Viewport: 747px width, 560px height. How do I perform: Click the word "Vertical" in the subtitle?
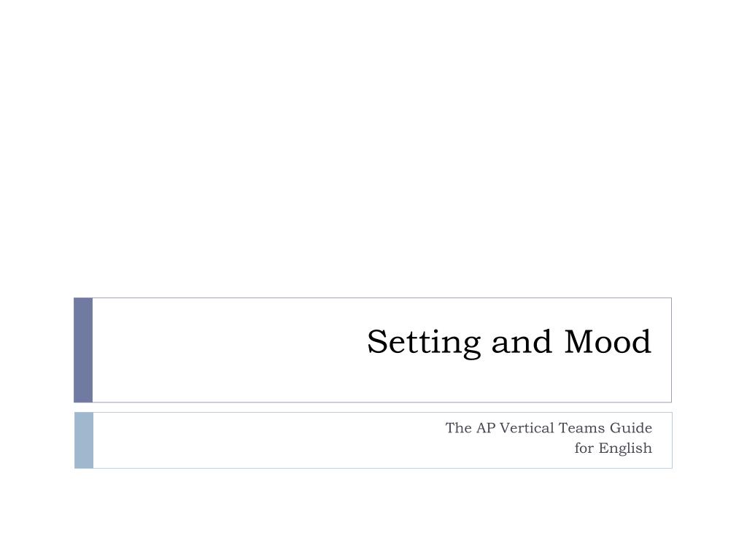point(527,427)
